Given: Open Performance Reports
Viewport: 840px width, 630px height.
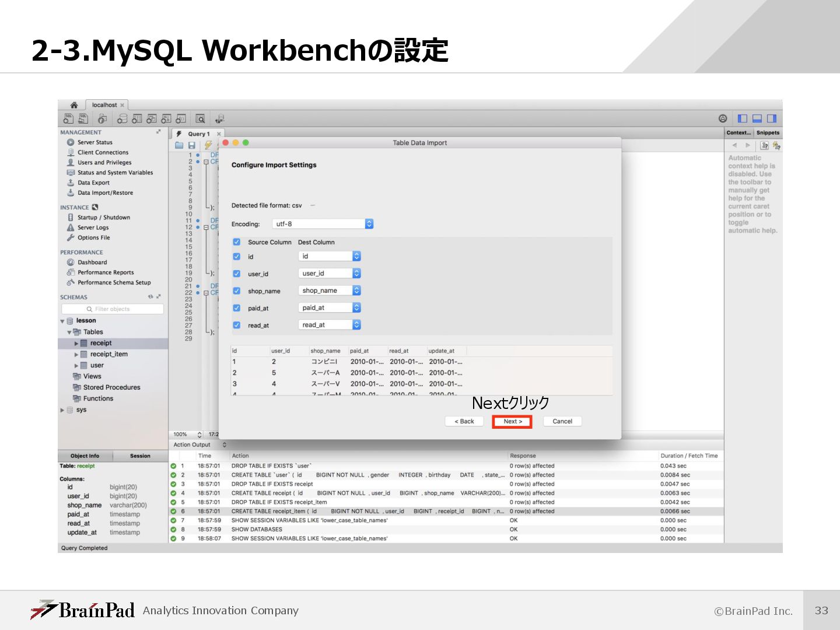Looking at the screenshot, I should coord(106,272).
